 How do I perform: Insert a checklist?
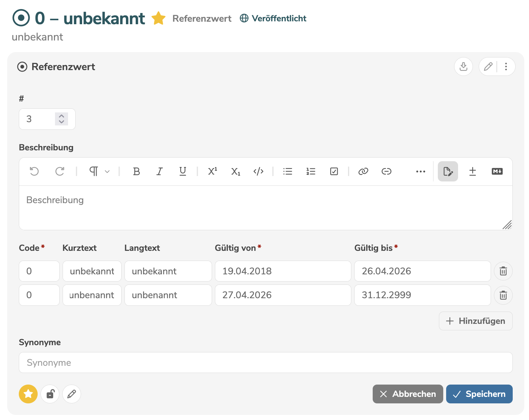coord(334,171)
